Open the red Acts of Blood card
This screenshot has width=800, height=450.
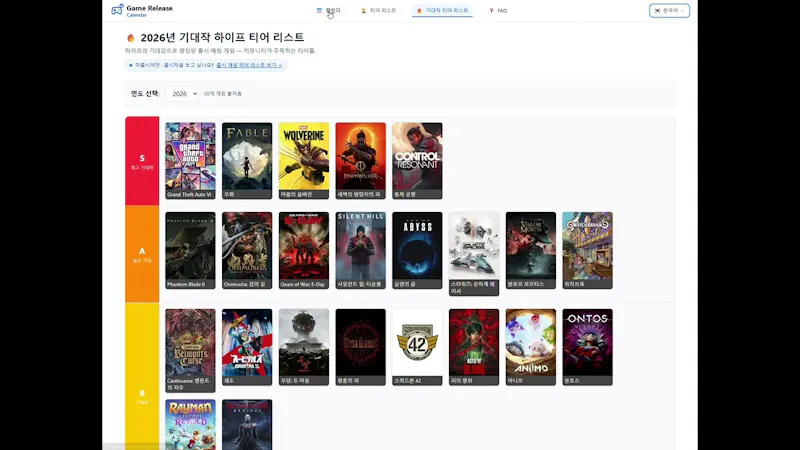474,347
